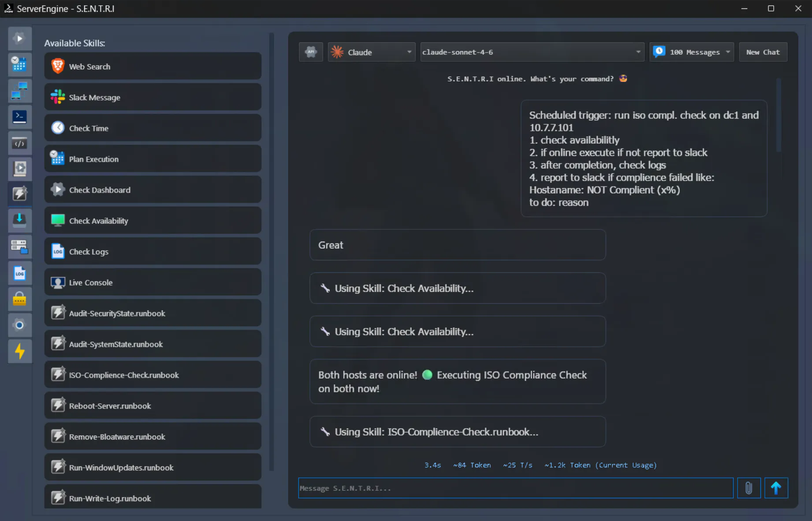Open the terminal console sidebar icon

19,117
